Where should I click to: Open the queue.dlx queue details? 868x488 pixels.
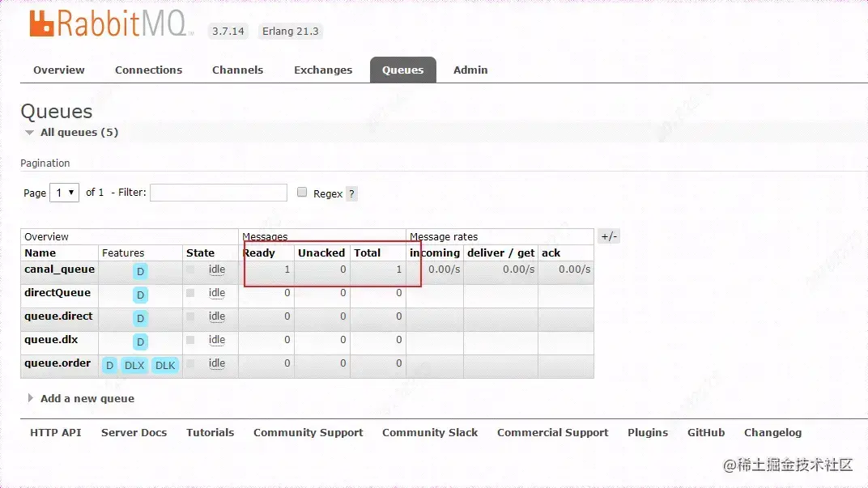pos(51,340)
